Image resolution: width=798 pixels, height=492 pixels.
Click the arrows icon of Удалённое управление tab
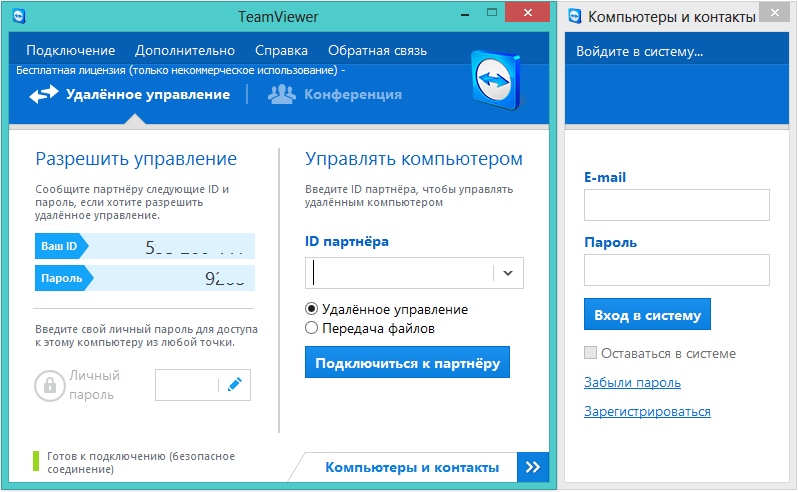point(44,94)
